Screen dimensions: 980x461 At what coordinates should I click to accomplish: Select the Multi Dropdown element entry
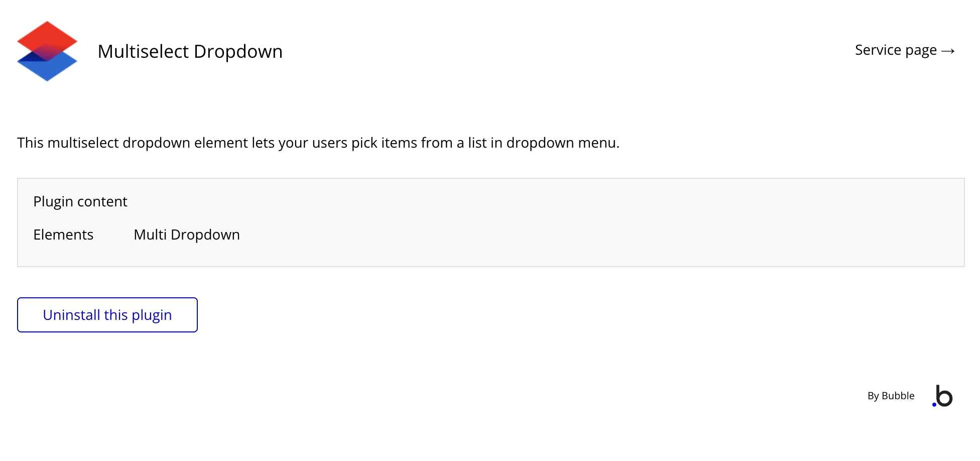(187, 235)
